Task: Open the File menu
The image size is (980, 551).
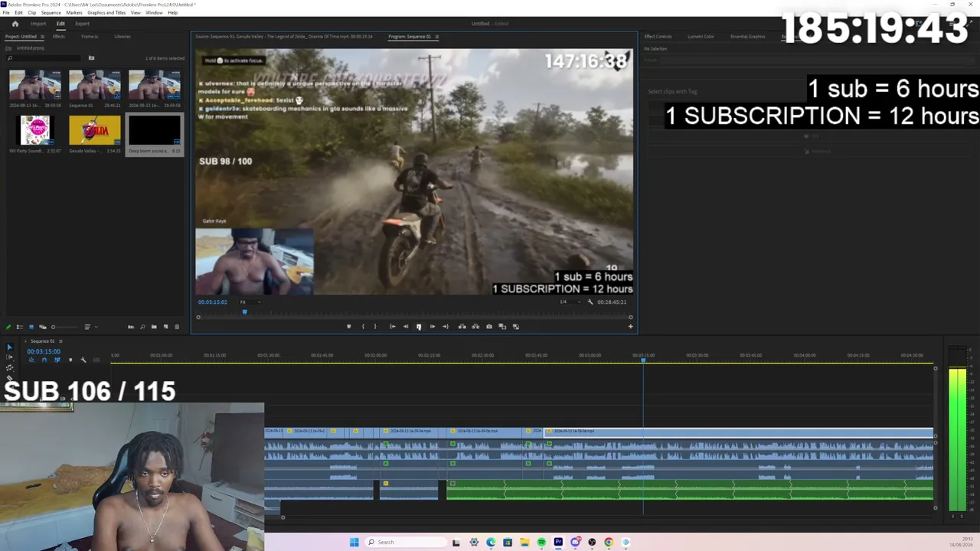Action: point(6,13)
